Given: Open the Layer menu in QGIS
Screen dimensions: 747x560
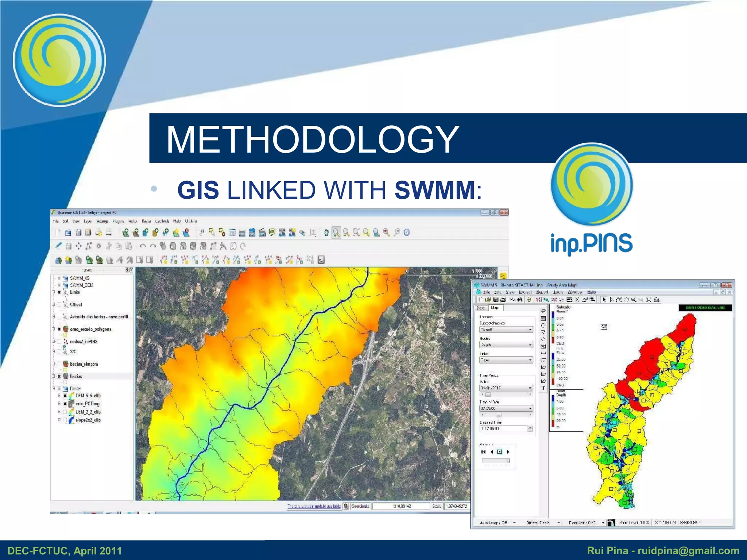Looking at the screenshot, I should [x=88, y=221].
